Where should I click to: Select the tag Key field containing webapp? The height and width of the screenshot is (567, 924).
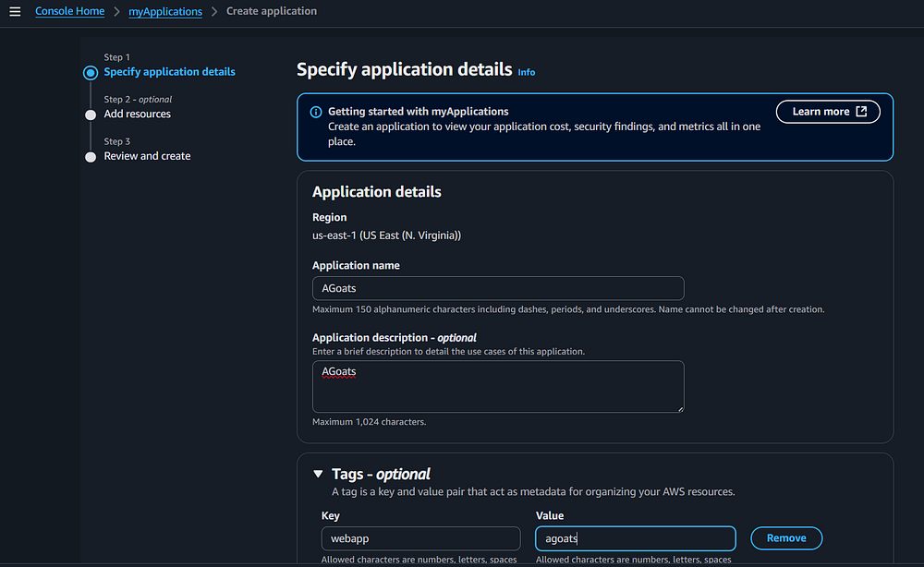(420, 538)
